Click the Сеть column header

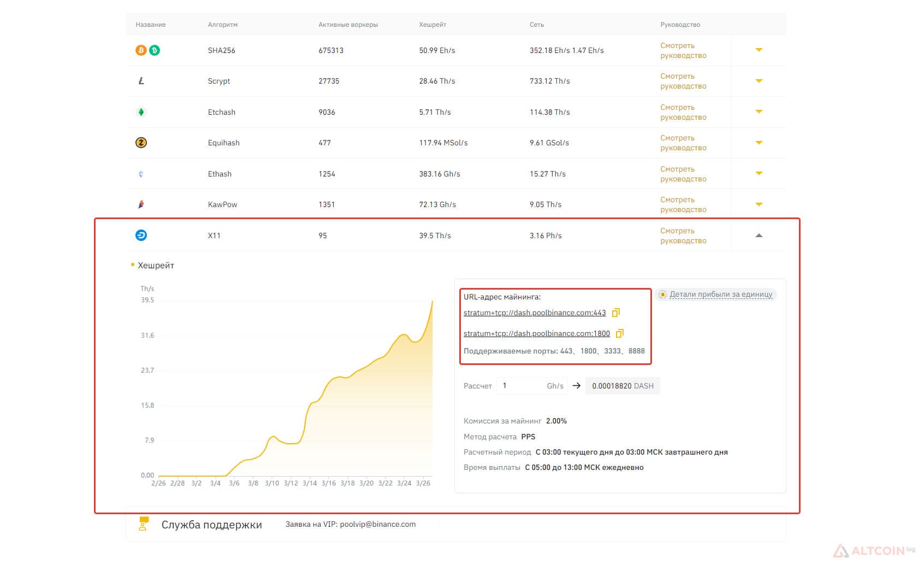click(537, 25)
